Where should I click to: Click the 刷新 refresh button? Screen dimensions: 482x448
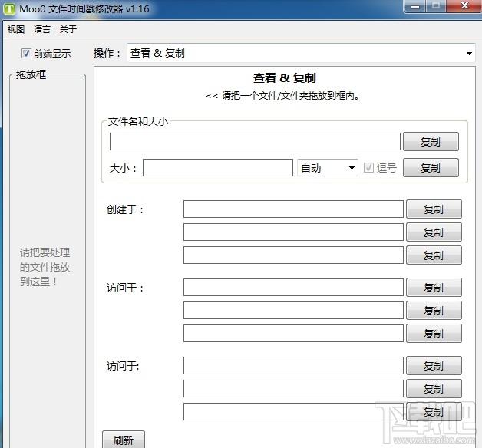(124, 440)
